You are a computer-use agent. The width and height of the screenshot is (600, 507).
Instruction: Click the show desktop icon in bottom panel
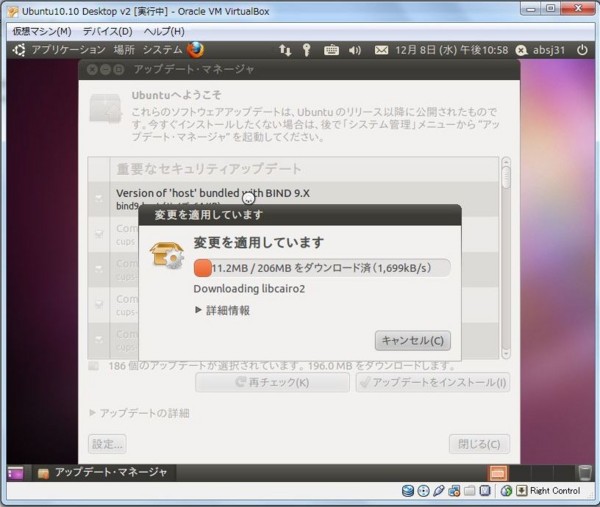(x=15, y=473)
